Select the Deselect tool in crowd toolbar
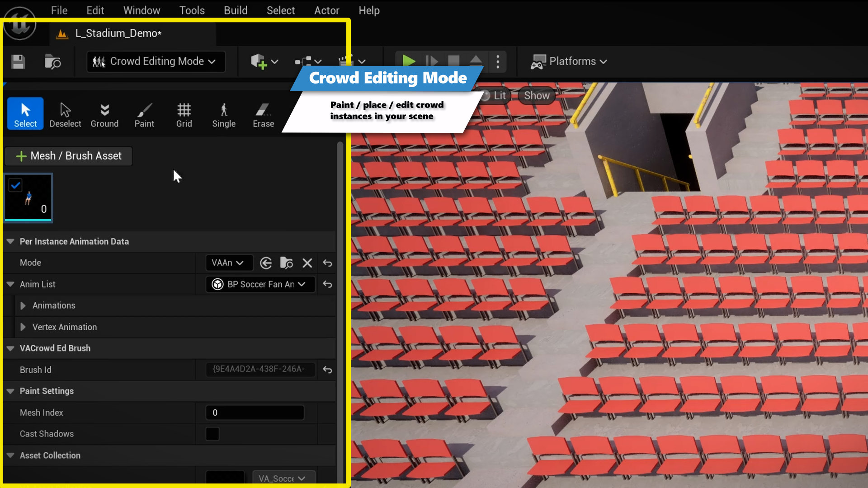This screenshot has width=868, height=488. [x=65, y=114]
